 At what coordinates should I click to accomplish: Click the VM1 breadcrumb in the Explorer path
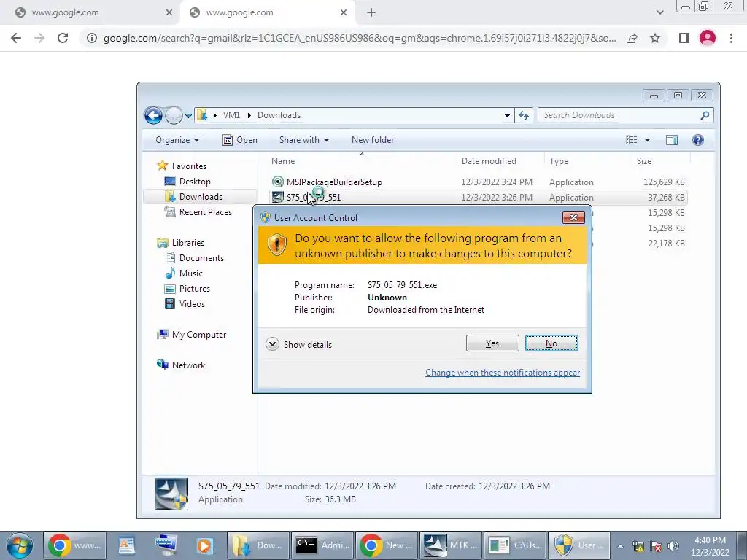click(231, 115)
